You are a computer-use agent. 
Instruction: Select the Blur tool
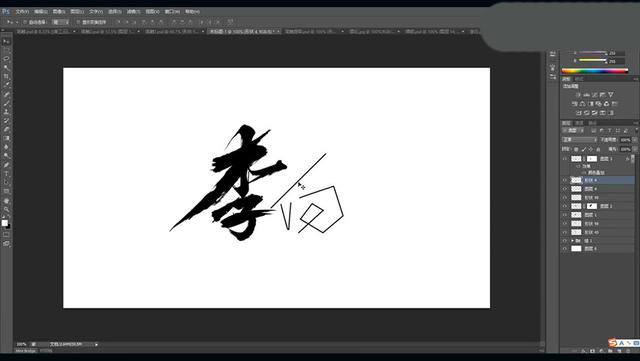click(6, 147)
